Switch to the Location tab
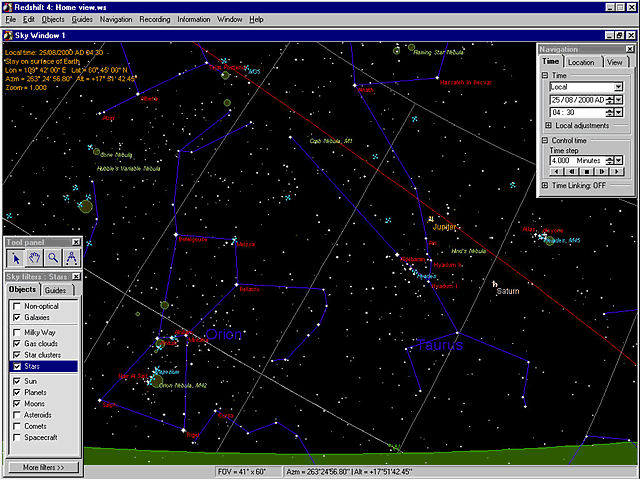 tap(581, 62)
